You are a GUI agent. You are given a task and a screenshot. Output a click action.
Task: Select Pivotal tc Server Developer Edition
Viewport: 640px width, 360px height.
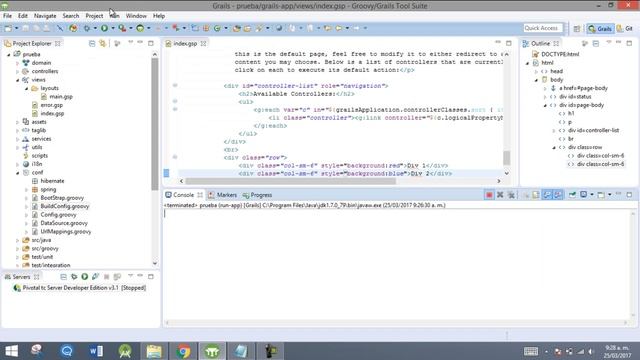[80, 288]
